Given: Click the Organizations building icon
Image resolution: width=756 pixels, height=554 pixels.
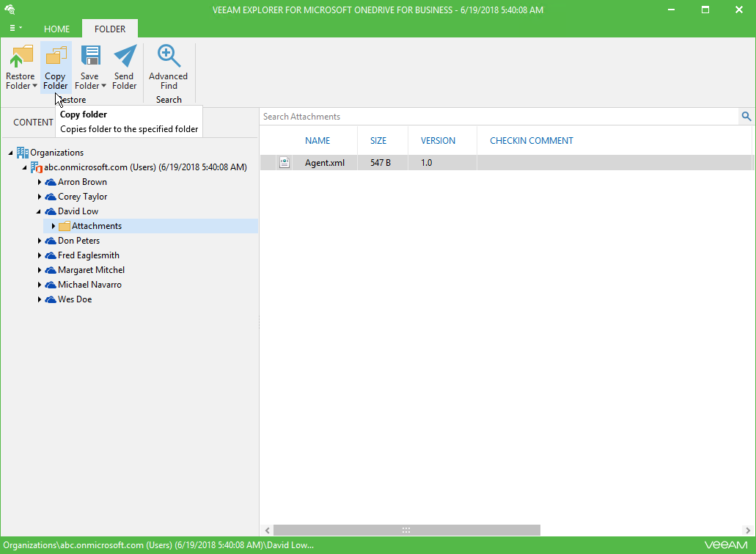Looking at the screenshot, I should pos(22,153).
